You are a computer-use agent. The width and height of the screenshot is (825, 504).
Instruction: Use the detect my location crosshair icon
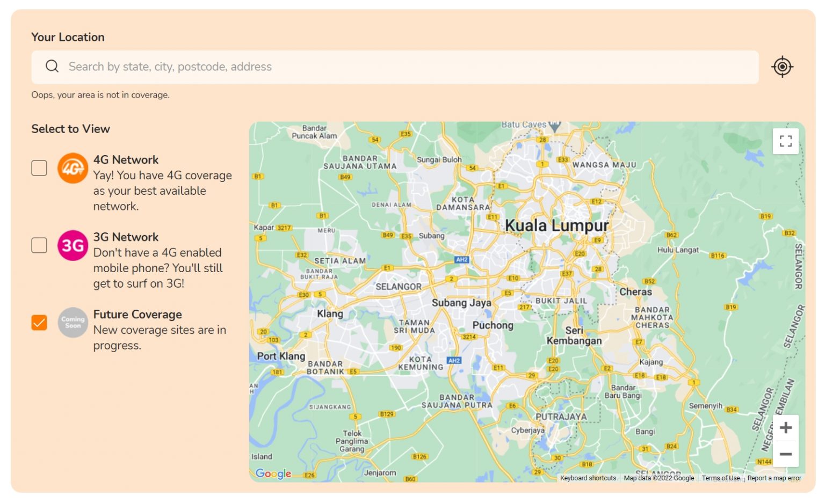[x=782, y=67]
